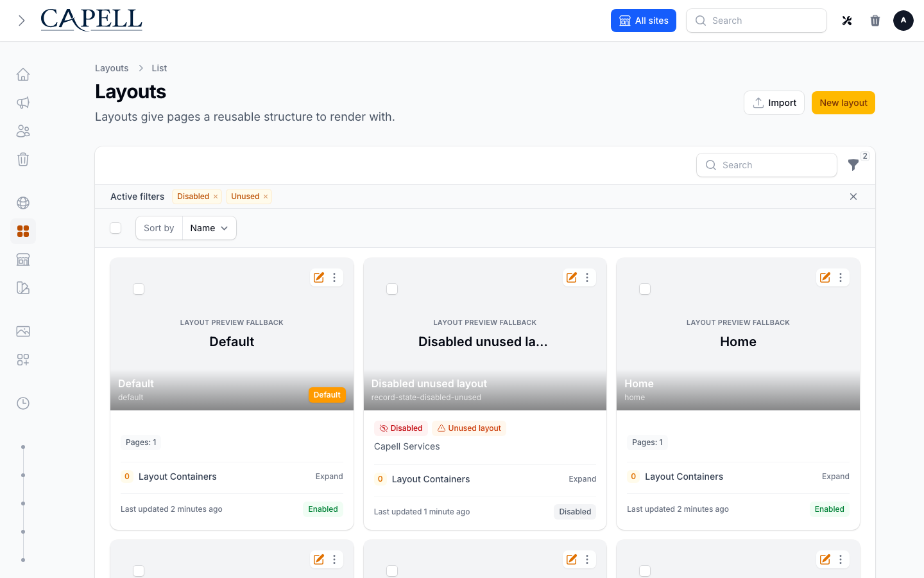The height and width of the screenshot is (578, 924).
Task: Focus the layouts table Search field
Action: (x=767, y=165)
